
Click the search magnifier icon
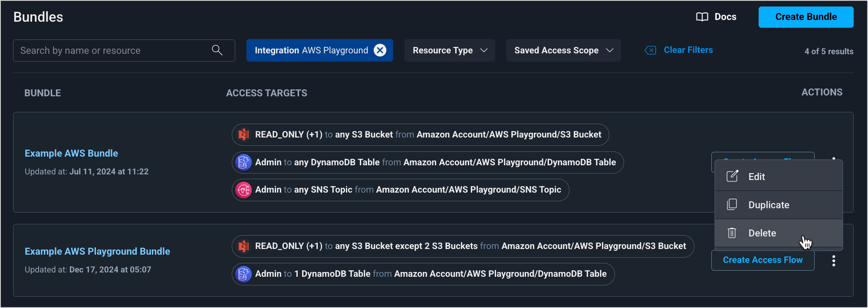(x=217, y=50)
